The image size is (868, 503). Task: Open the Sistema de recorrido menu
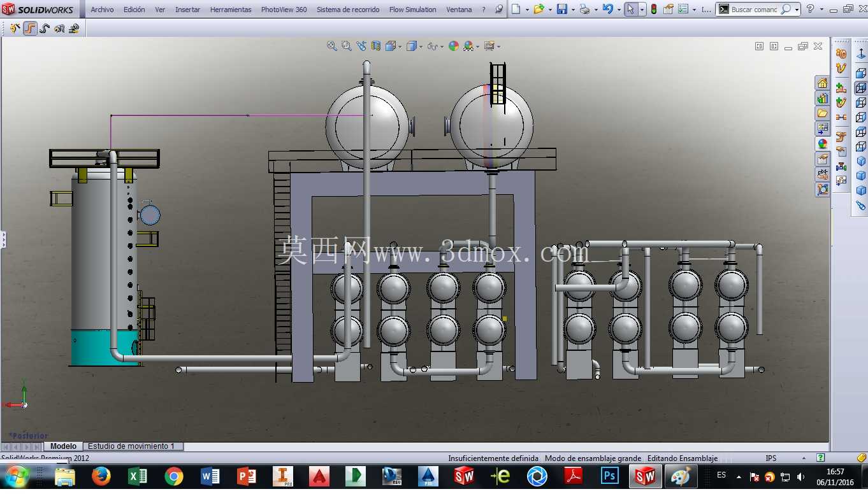(348, 10)
